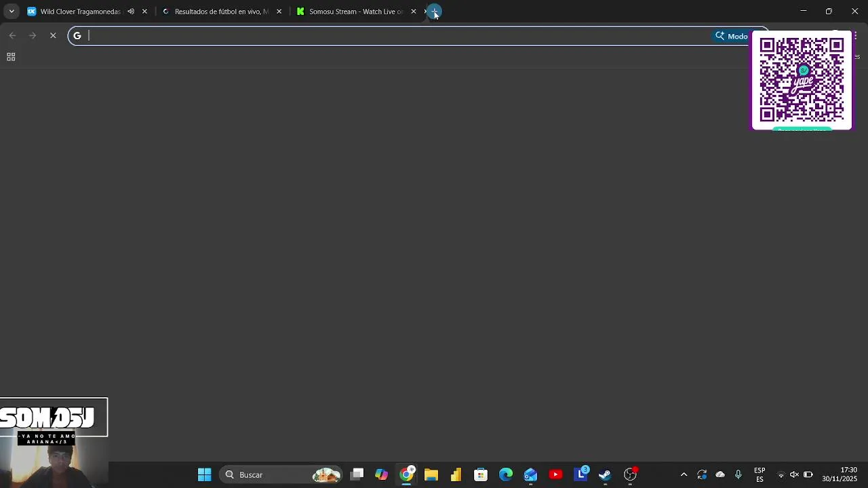
Task: Click the Google G icon in address bar
Action: pos(77,36)
